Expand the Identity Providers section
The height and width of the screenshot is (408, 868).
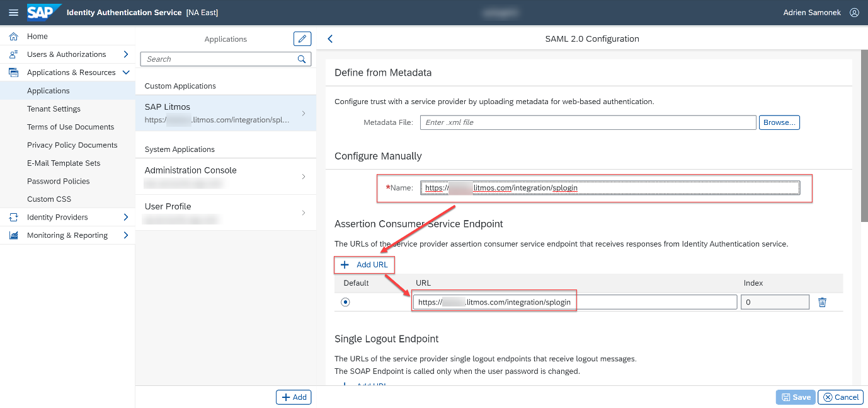click(x=126, y=217)
